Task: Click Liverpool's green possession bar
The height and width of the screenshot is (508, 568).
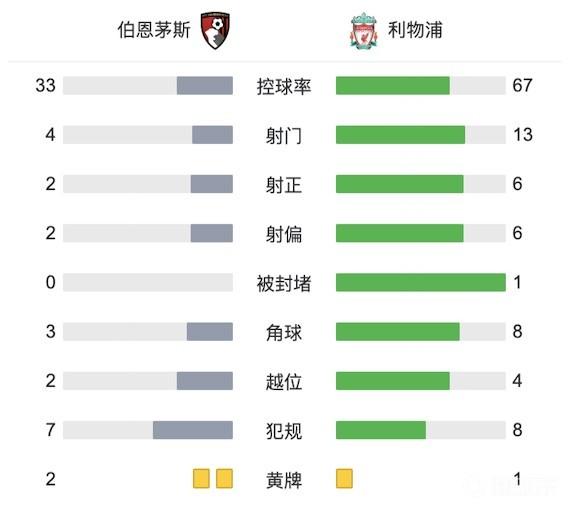Action: coord(393,86)
